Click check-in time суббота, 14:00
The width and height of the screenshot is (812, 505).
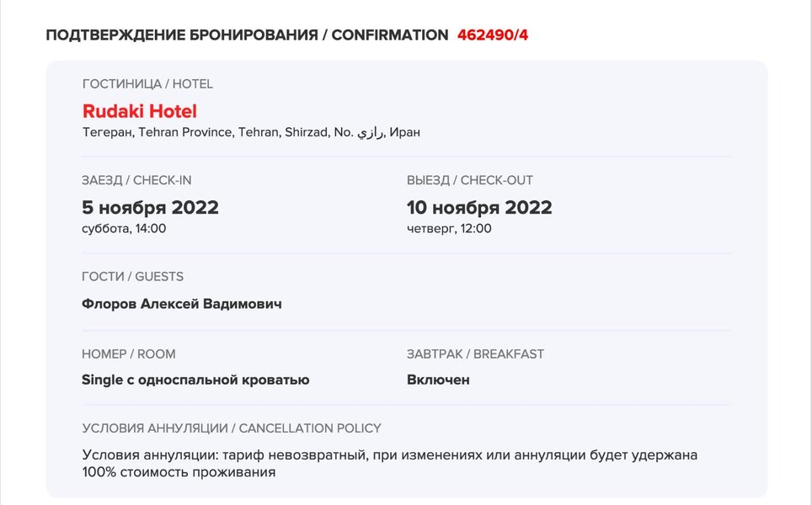(124, 228)
